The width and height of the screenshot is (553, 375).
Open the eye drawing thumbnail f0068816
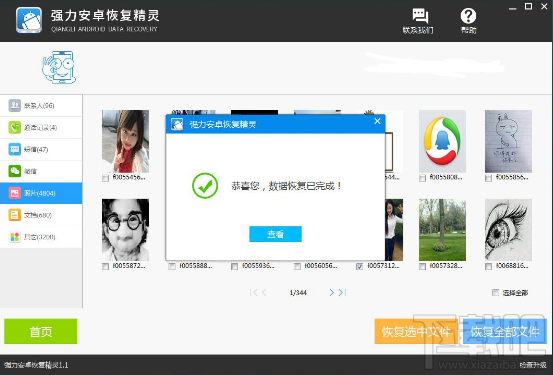pyautogui.click(x=508, y=230)
